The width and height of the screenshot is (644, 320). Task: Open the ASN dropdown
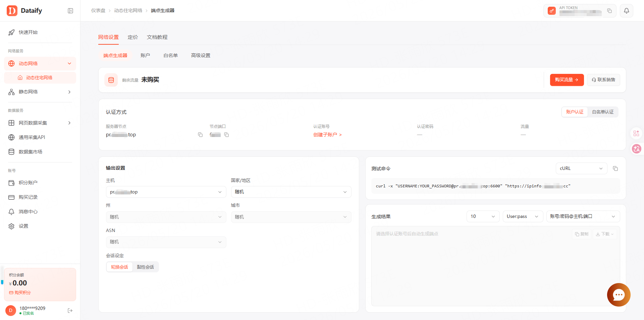166,242
